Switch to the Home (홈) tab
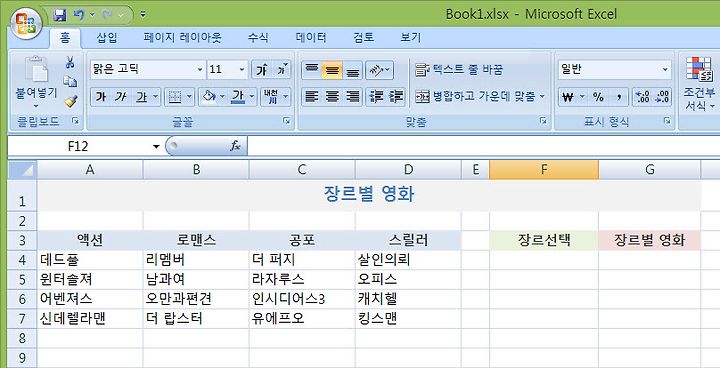Viewport: 720px width, 368px height. [65, 38]
